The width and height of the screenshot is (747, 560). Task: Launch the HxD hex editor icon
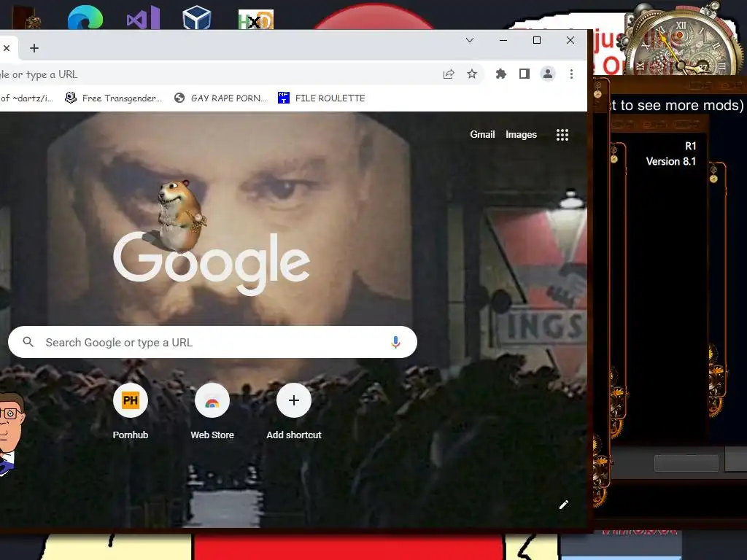(256, 20)
